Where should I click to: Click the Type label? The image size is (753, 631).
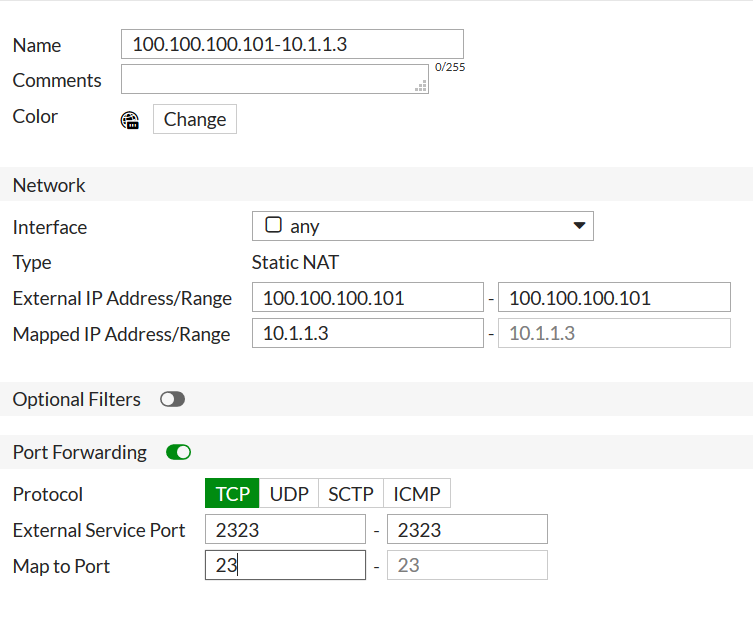pos(32,263)
